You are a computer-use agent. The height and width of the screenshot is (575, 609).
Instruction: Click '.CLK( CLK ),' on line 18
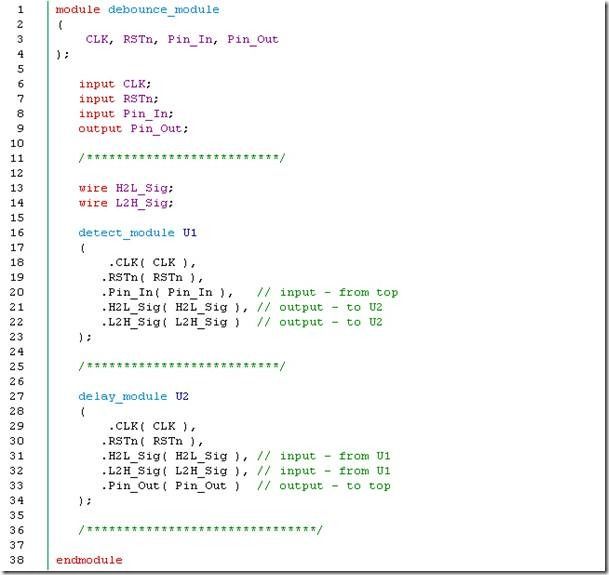tap(152, 263)
